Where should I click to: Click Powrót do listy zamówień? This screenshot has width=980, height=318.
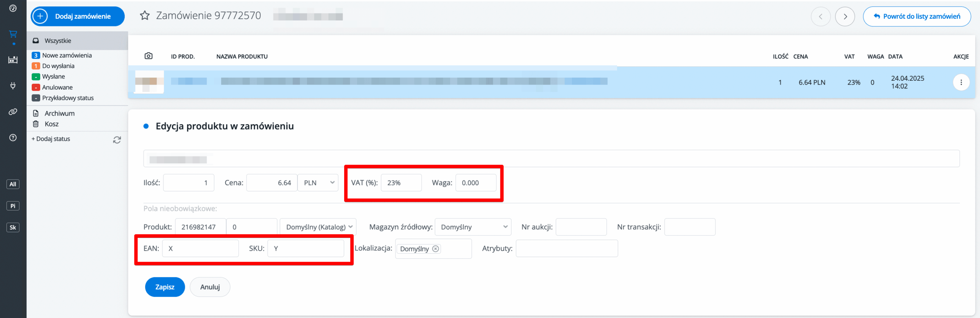point(916,16)
